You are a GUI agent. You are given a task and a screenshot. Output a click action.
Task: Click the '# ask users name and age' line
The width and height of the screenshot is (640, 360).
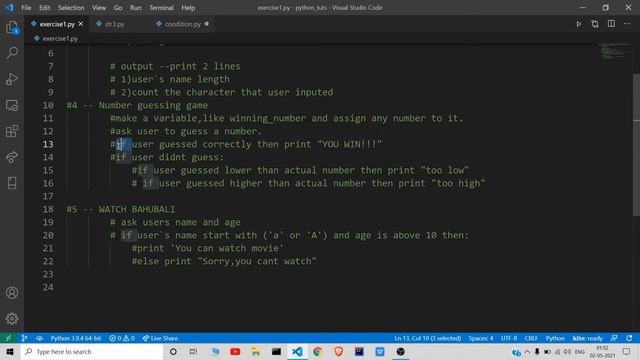(175, 222)
